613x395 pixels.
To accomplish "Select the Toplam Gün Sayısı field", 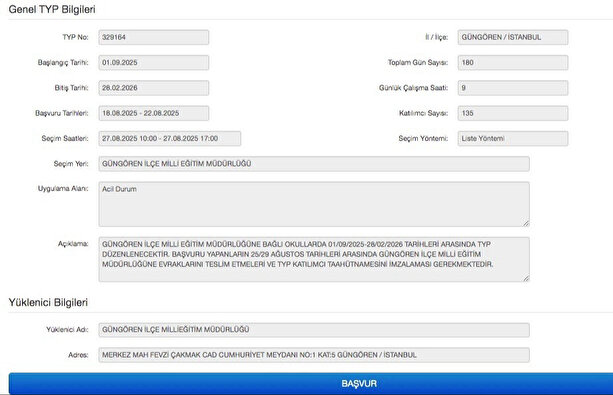I will tap(513, 63).
